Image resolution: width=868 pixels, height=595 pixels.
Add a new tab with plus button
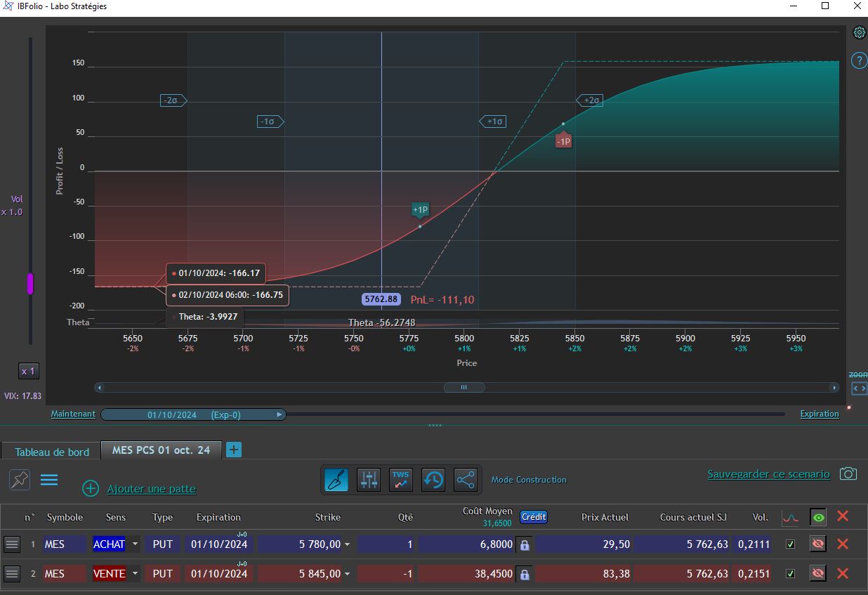[234, 450]
